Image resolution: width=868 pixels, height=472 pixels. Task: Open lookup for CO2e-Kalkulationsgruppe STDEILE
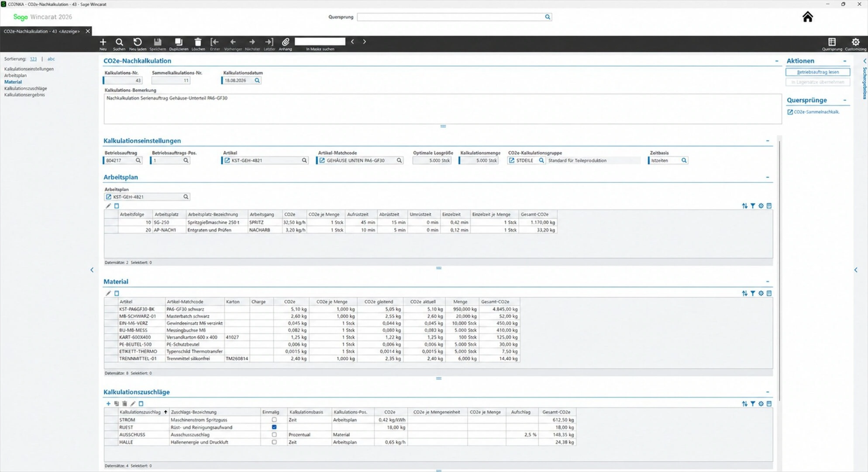point(541,160)
